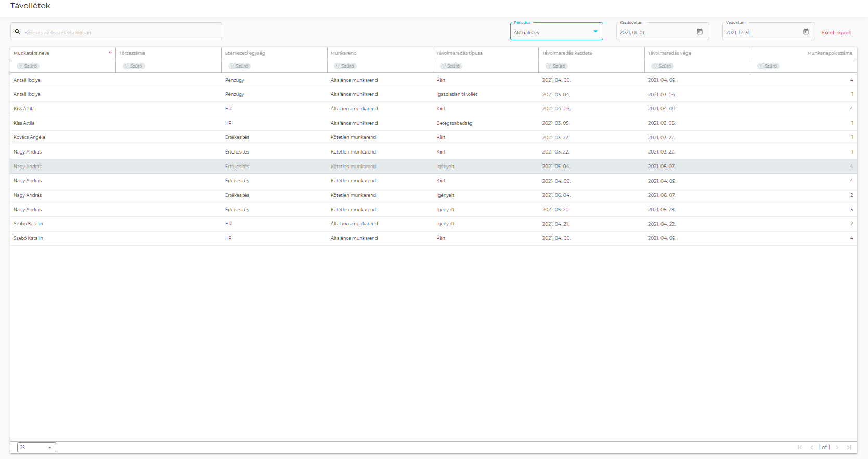The width and height of the screenshot is (868, 459).
Task: Click Távollétek page title
Action: (x=30, y=6)
